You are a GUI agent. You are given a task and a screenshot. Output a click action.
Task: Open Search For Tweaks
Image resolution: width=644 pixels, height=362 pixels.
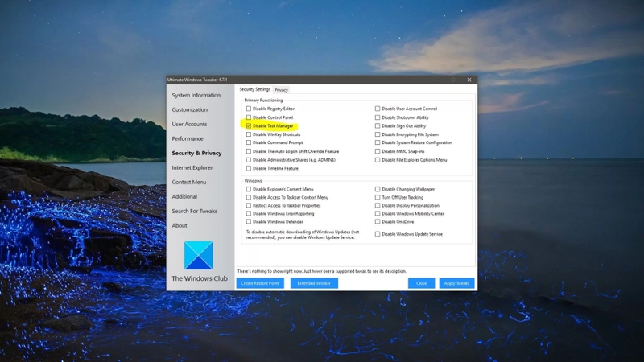click(x=194, y=211)
